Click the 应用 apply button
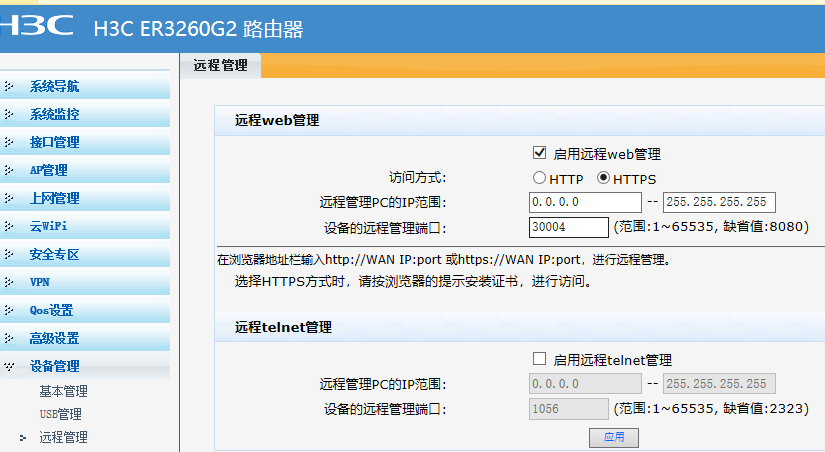The width and height of the screenshot is (825, 452). [614, 437]
